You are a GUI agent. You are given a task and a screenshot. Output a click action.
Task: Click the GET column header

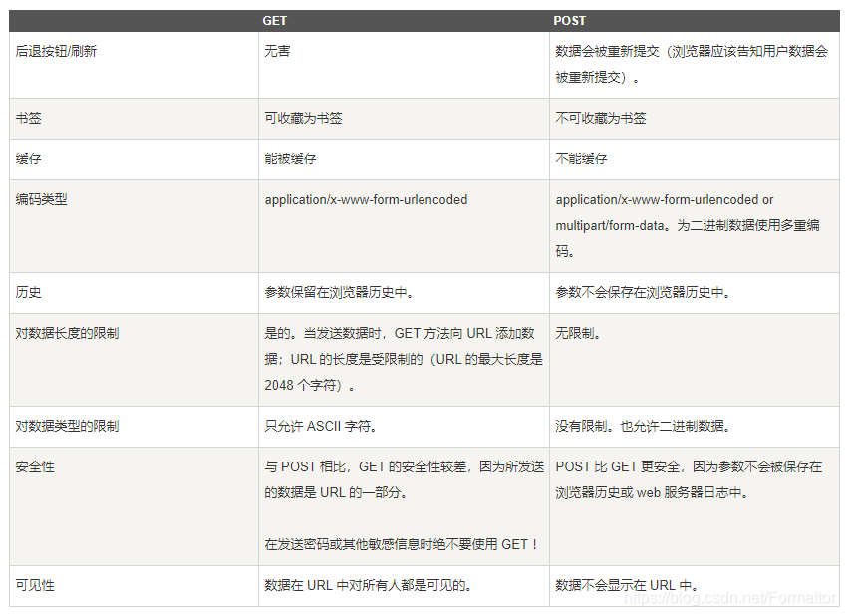click(x=275, y=20)
